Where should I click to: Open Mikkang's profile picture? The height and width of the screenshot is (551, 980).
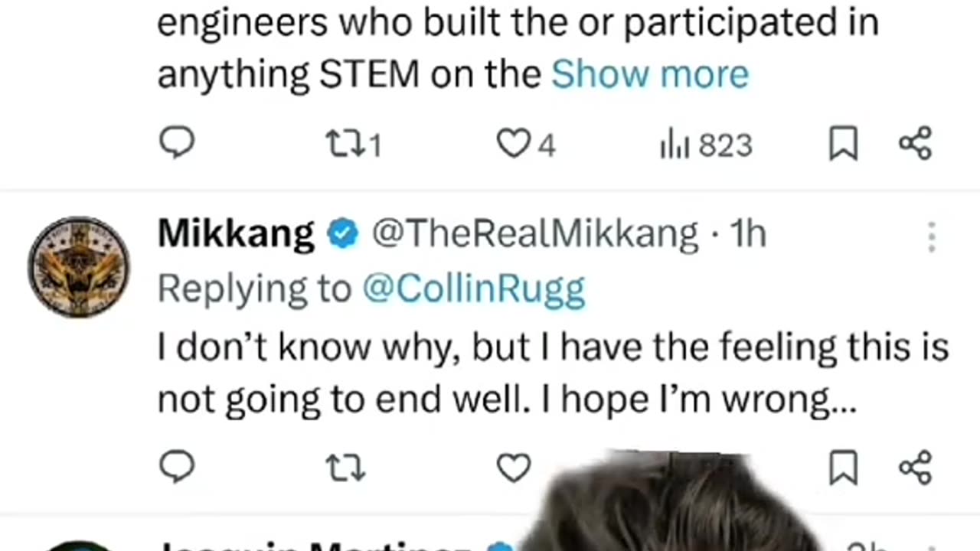78,266
